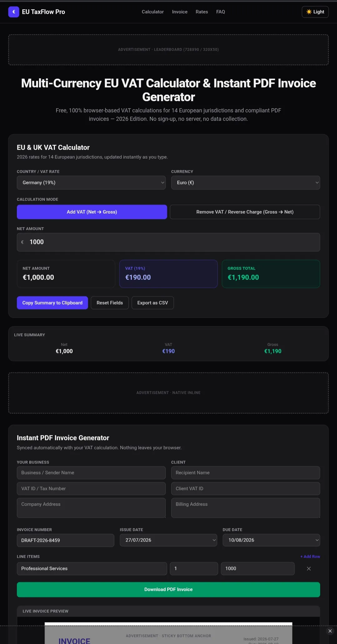
Task: Dismiss the sticky bottom ad with X
Action: 330,631
